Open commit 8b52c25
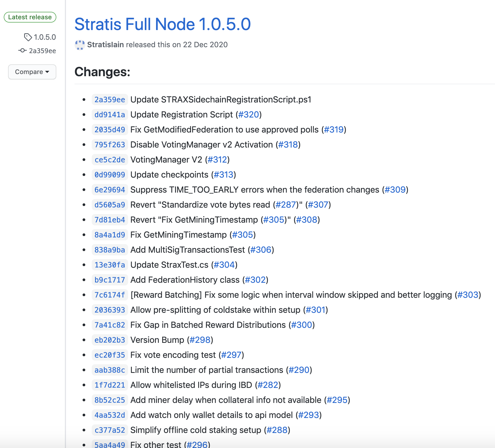Viewport: 495px width, 448px height. click(x=110, y=400)
